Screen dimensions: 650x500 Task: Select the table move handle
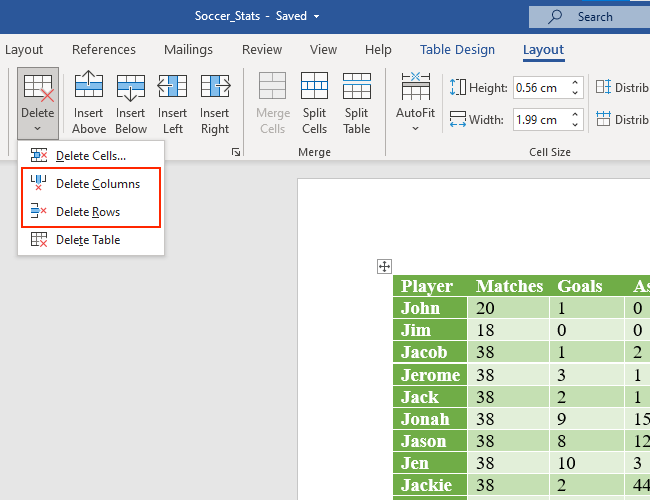coord(383,266)
